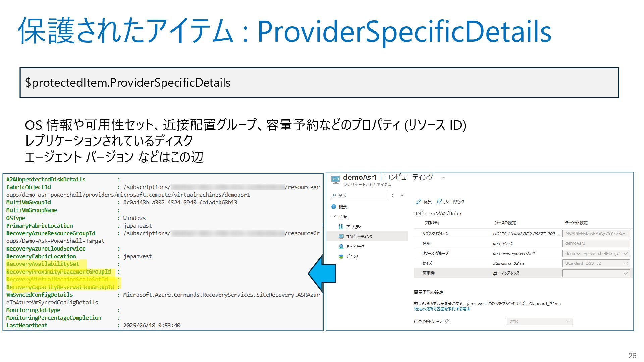Click the 編集 pencil edit icon
The width and height of the screenshot is (644, 362).
[418, 202]
